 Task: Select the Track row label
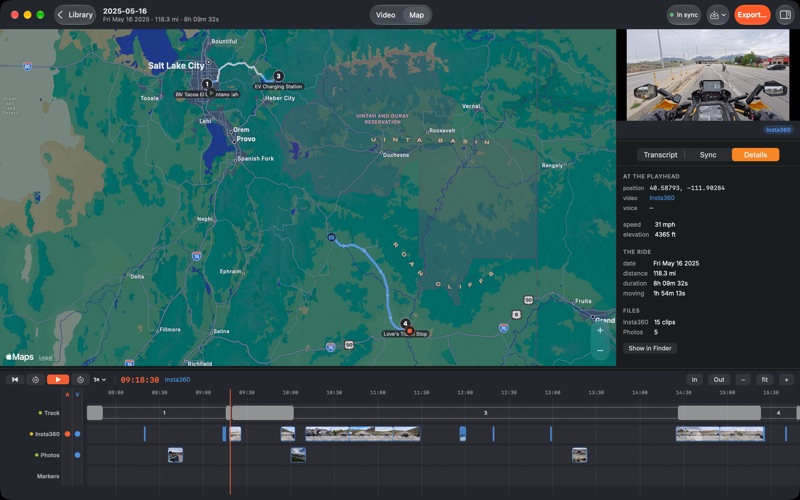point(52,413)
